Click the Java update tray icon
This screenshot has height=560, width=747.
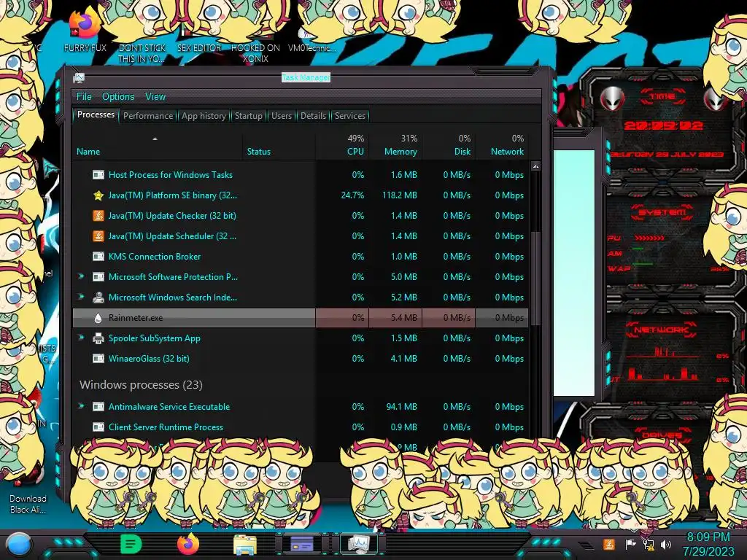609,544
